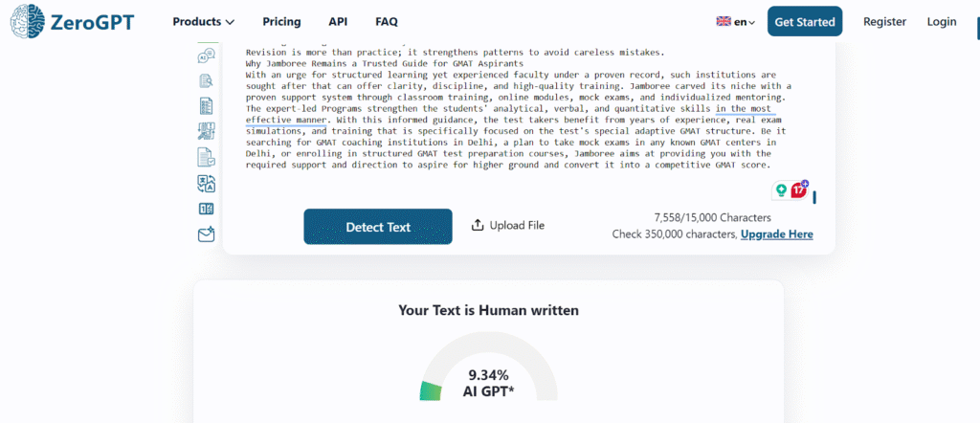The width and height of the screenshot is (980, 423).
Task: Click the Upload File icon
Action: 479,226
